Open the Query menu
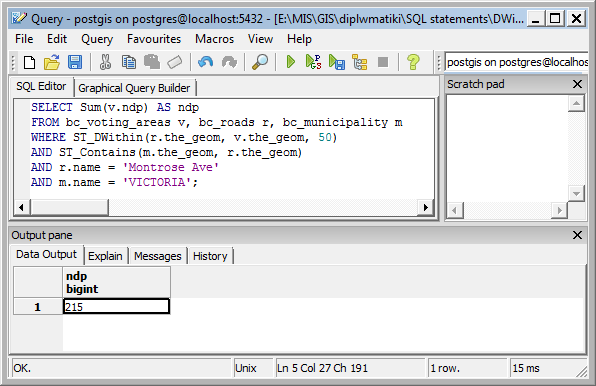 [97, 39]
